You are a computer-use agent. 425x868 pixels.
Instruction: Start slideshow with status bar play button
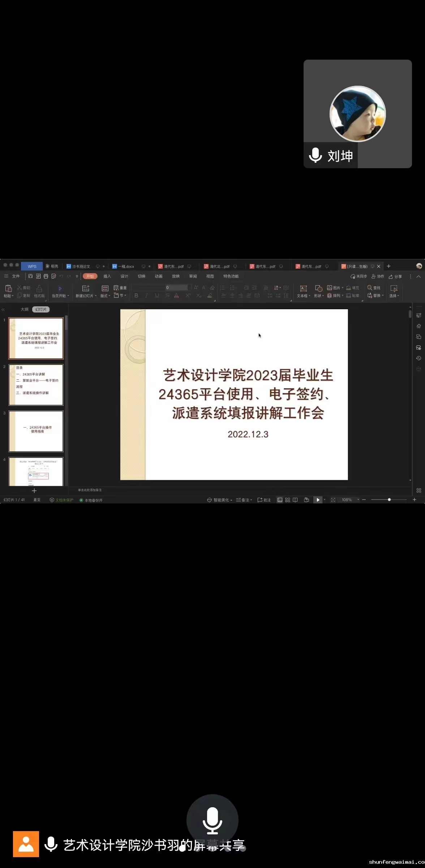(x=318, y=500)
